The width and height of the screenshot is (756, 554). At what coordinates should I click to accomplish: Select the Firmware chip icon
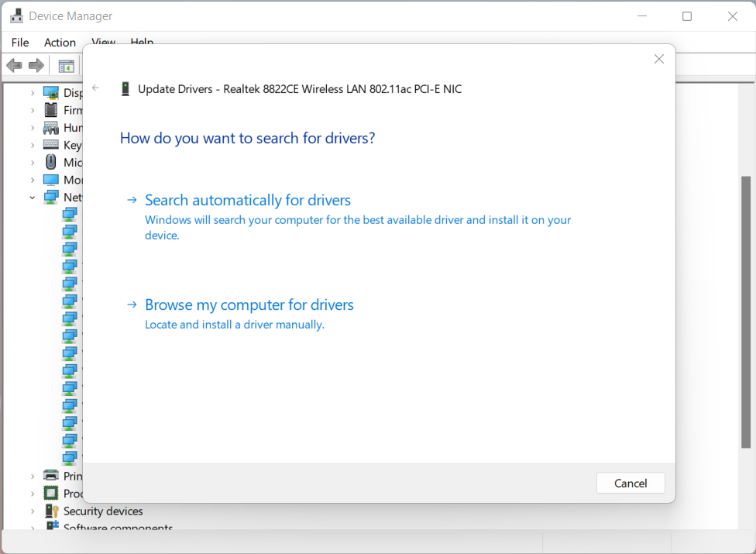(51, 110)
